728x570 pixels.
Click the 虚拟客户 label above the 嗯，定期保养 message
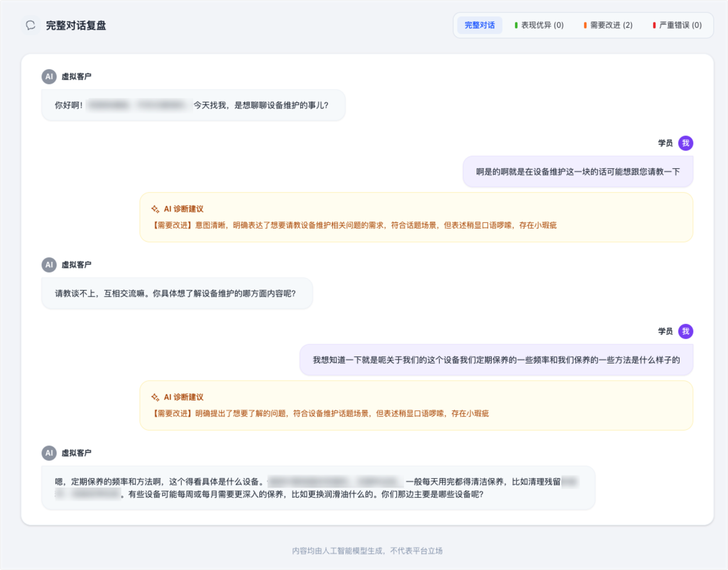click(77, 453)
